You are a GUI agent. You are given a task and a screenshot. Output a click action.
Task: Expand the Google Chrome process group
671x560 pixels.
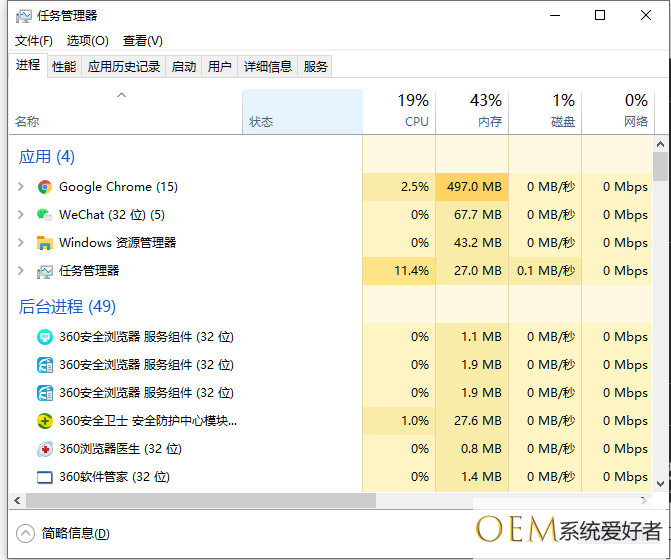click(20, 187)
